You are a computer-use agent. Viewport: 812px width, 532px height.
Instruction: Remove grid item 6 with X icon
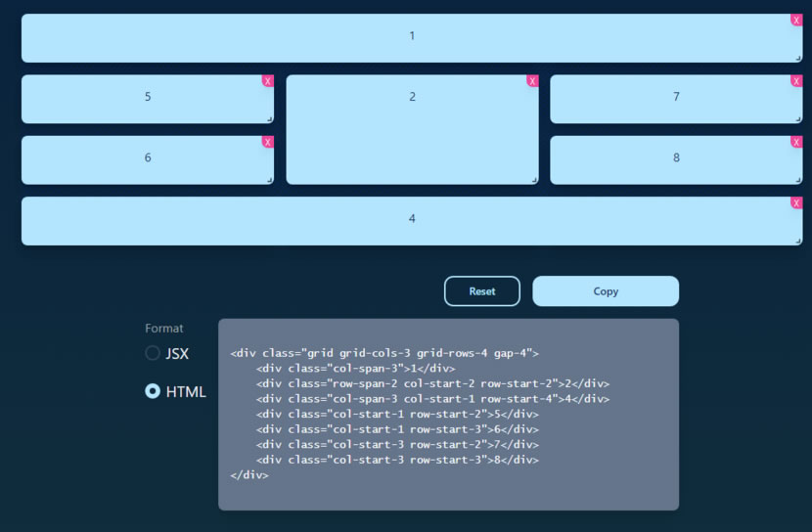click(268, 142)
